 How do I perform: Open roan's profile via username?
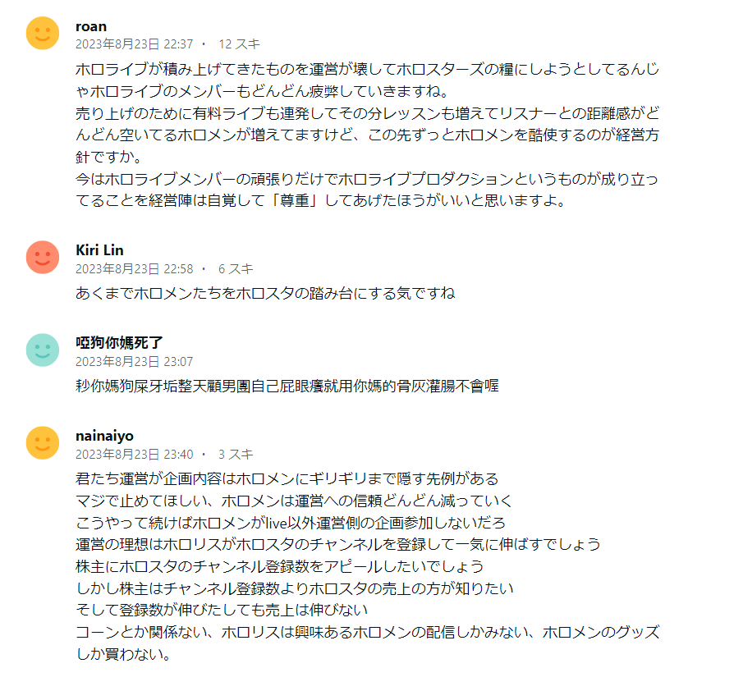90,26
